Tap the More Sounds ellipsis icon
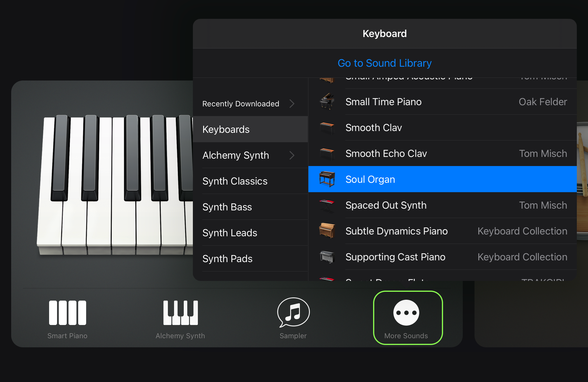This screenshot has height=382, width=588. point(406,313)
